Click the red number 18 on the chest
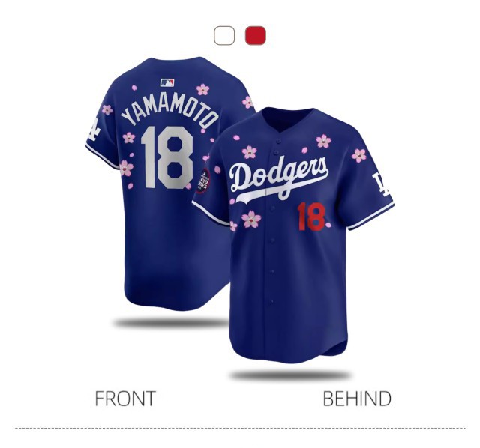The height and width of the screenshot is (448, 480). (x=311, y=217)
